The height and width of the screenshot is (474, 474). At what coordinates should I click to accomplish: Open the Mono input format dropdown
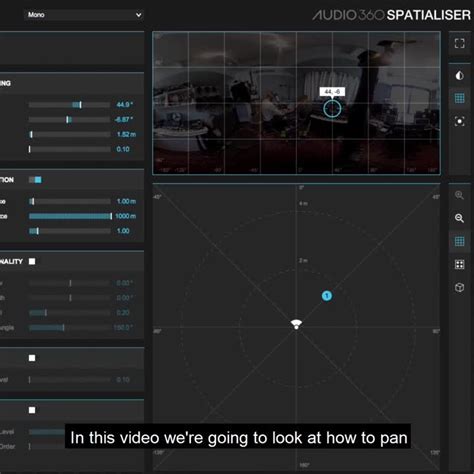[x=84, y=15]
